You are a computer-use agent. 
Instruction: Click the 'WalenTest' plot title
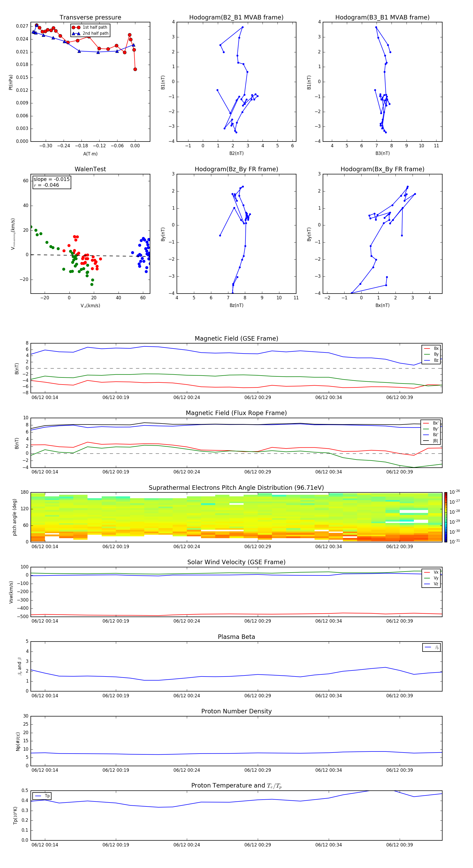tap(90, 169)
